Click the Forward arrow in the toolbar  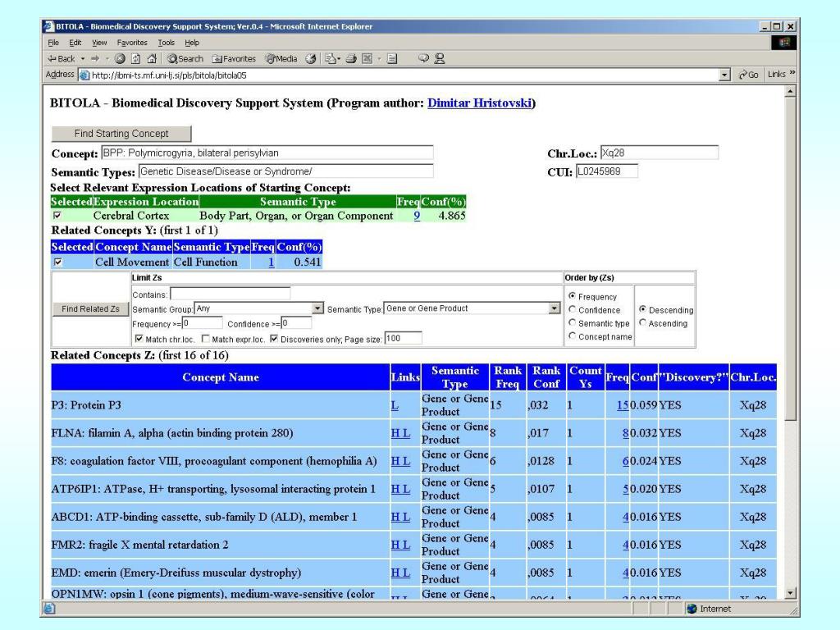[95, 58]
